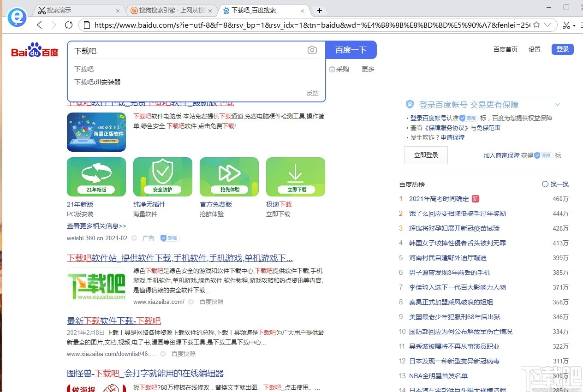Click the camera image-search icon in the search box
Screen dimensions: 583x392
[312, 49]
